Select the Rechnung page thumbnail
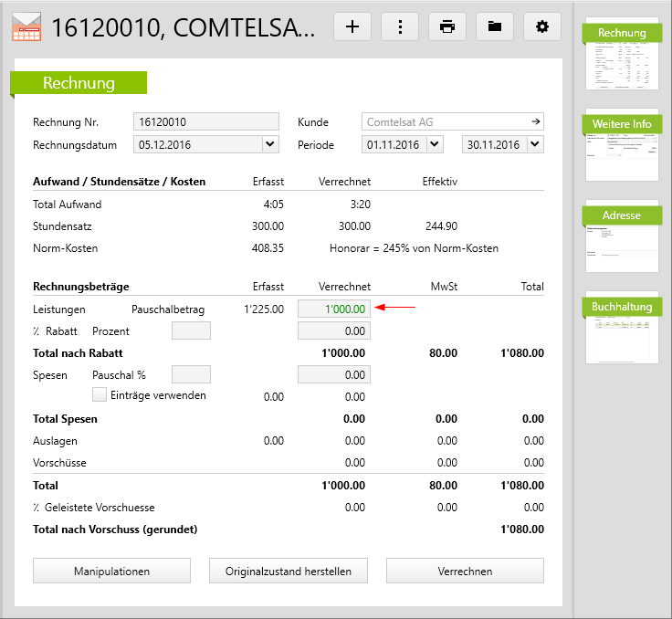The height and width of the screenshot is (619, 672). point(622,54)
